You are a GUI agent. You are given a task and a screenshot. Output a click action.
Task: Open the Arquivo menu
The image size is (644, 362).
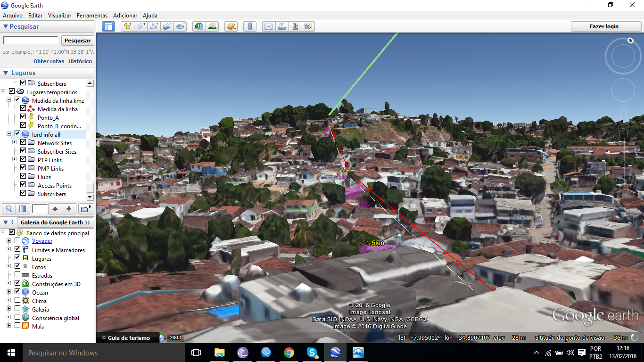pyautogui.click(x=13, y=16)
